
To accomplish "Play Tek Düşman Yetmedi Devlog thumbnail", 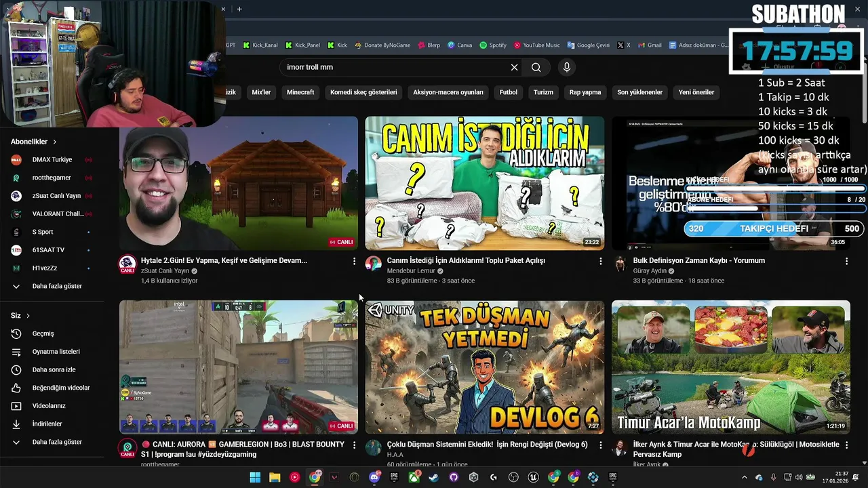I will click(485, 367).
